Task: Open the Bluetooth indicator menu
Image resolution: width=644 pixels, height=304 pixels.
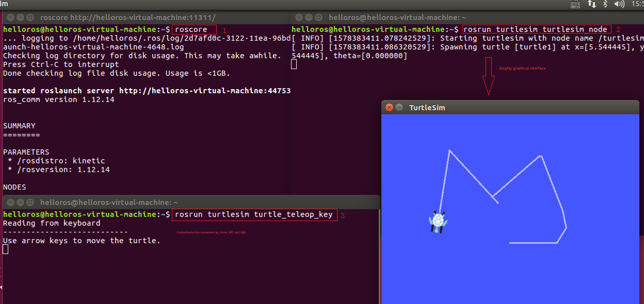Action: pyautogui.click(x=605, y=4)
